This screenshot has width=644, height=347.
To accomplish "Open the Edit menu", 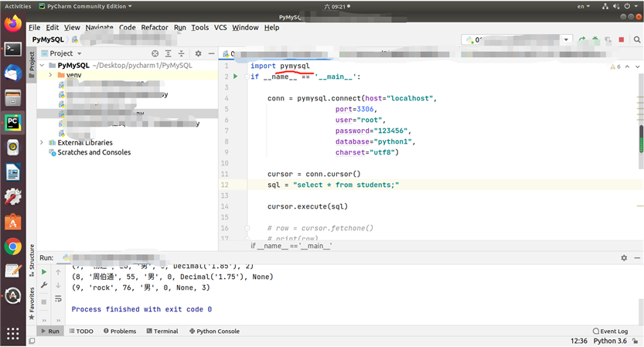I will pyautogui.click(x=52, y=28).
